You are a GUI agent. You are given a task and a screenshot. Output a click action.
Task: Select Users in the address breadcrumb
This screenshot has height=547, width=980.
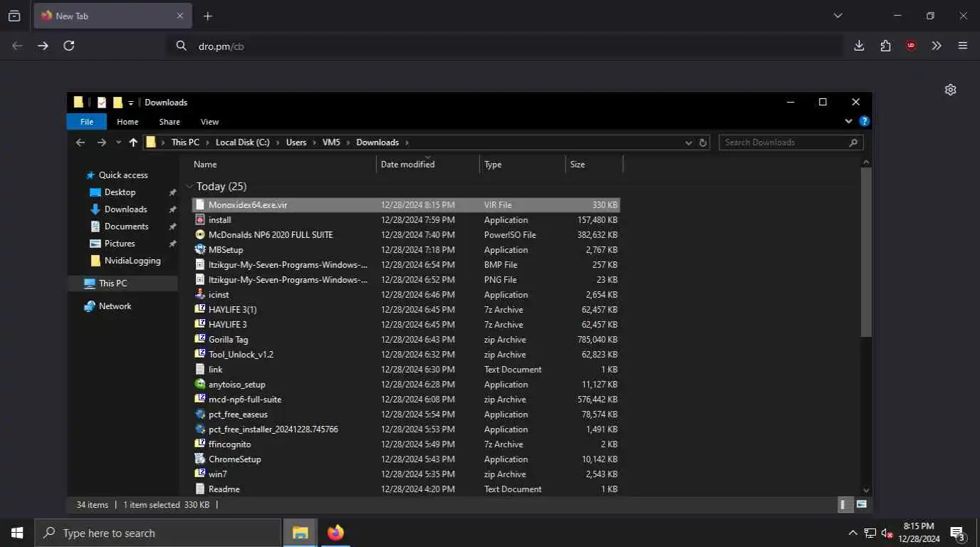point(296,142)
